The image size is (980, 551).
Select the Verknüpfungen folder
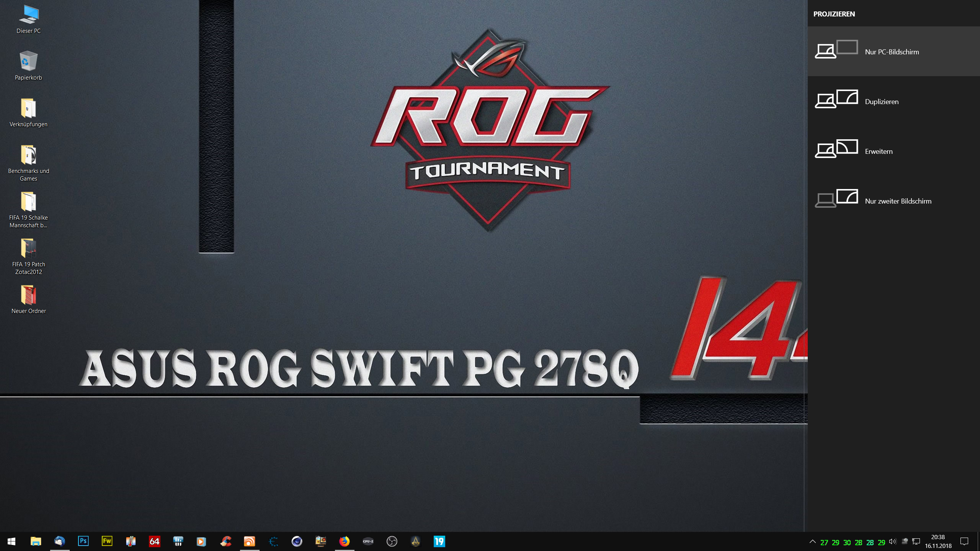(x=29, y=112)
